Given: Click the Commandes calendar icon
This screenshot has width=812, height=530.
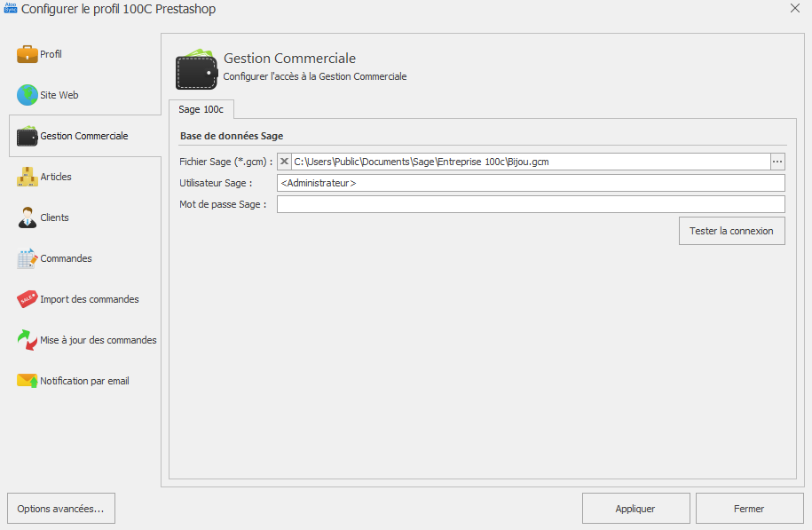Looking at the screenshot, I should [x=28, y=258].
